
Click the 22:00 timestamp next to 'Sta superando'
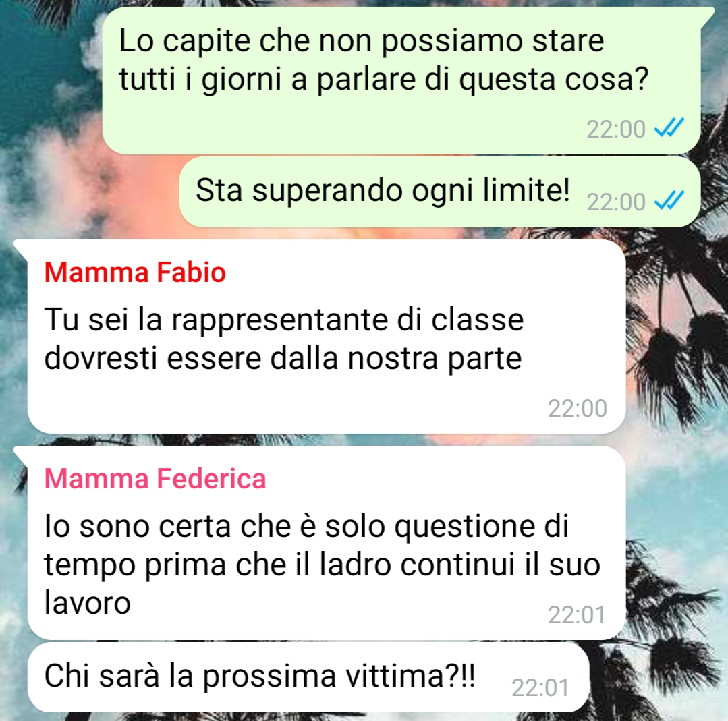[615, 202]
